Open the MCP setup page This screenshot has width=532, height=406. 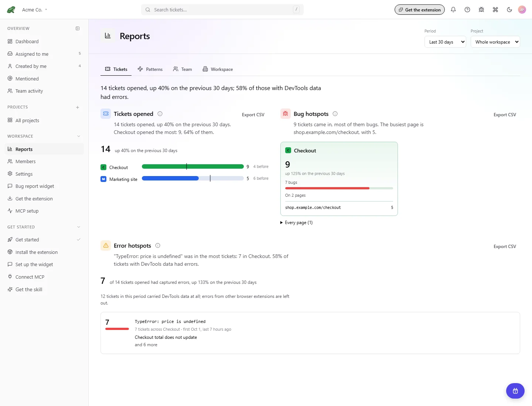coord(44,211)
